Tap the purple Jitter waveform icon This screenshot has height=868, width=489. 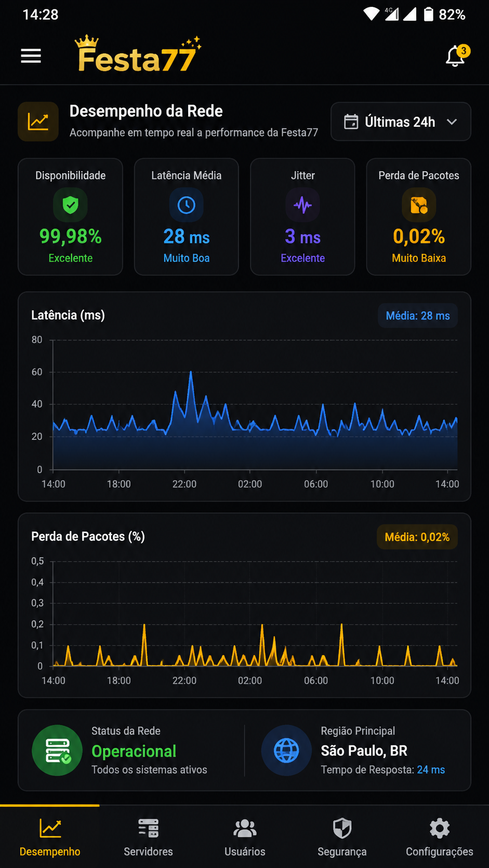pos(303,205)
